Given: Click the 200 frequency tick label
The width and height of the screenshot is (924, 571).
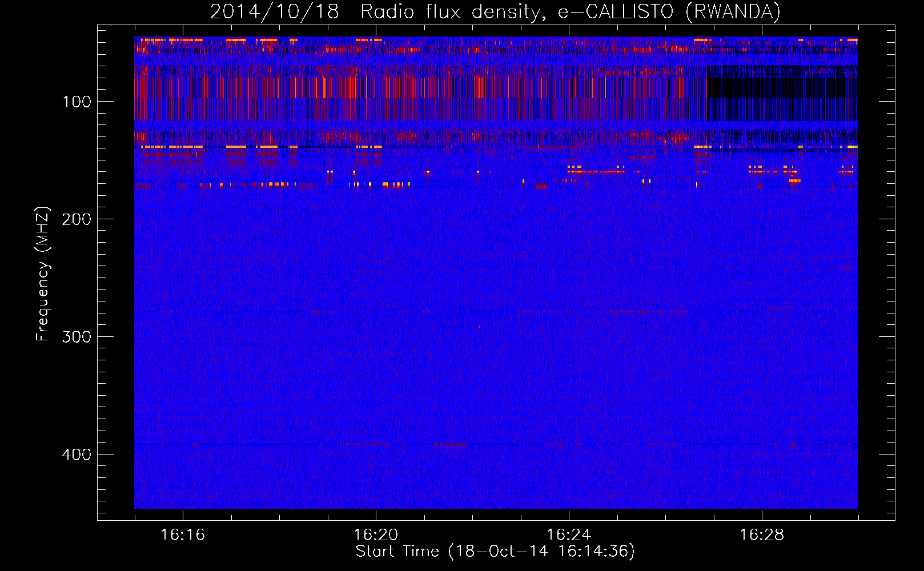Looking at the screenshot, I should (77, 219).
